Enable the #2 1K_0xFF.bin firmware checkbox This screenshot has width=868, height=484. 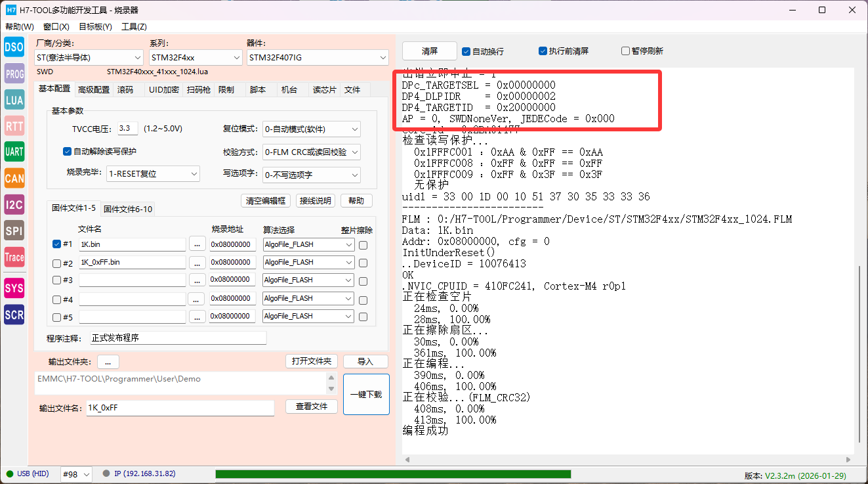56,263
